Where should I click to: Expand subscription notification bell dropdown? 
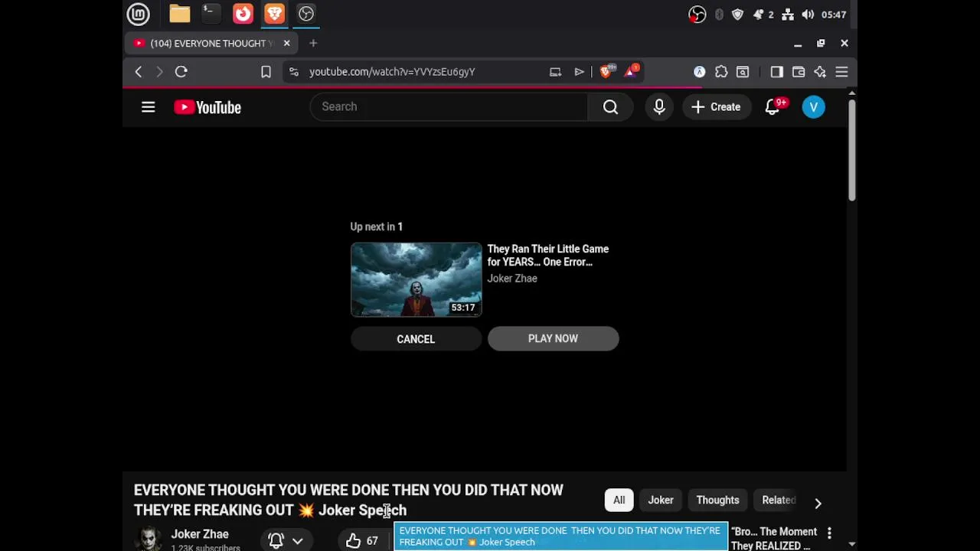(286, 540)
